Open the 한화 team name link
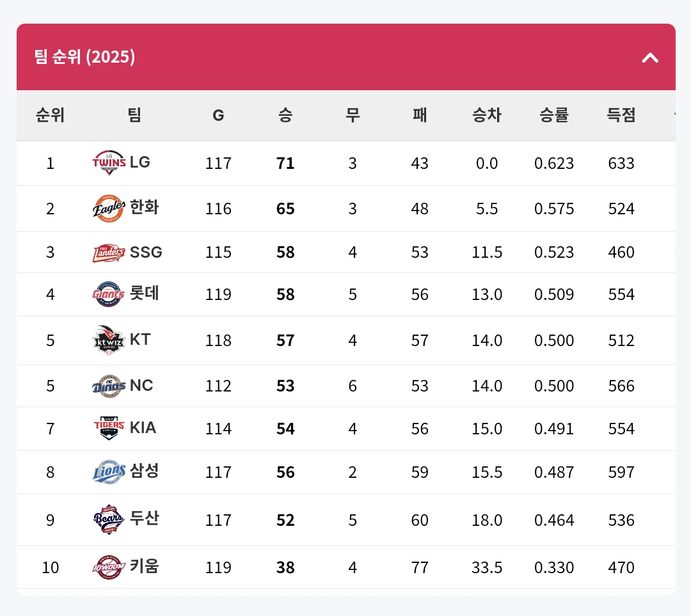The height and width of the screenshot is (616, 691). click(x=145, y=207)
